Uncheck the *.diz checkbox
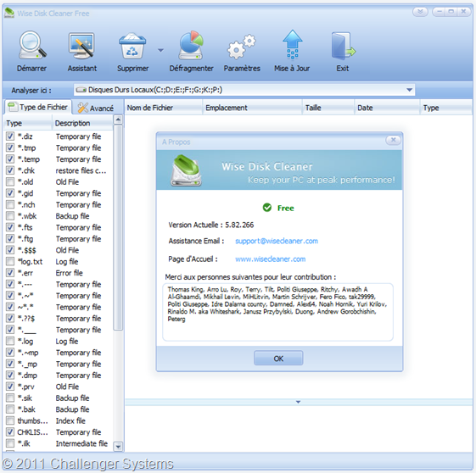The width and height of the screenshot is (476, 473). tap(10, 136)
